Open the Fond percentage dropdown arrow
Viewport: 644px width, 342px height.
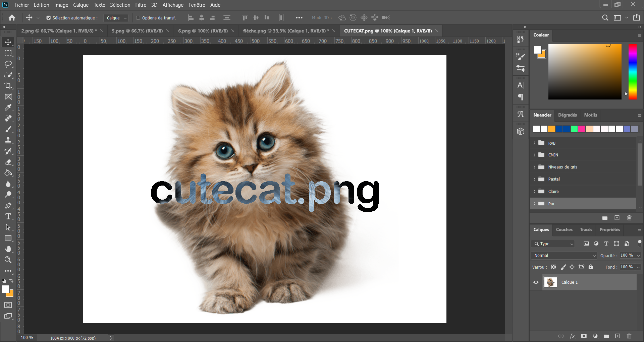[x=638, y=267]
